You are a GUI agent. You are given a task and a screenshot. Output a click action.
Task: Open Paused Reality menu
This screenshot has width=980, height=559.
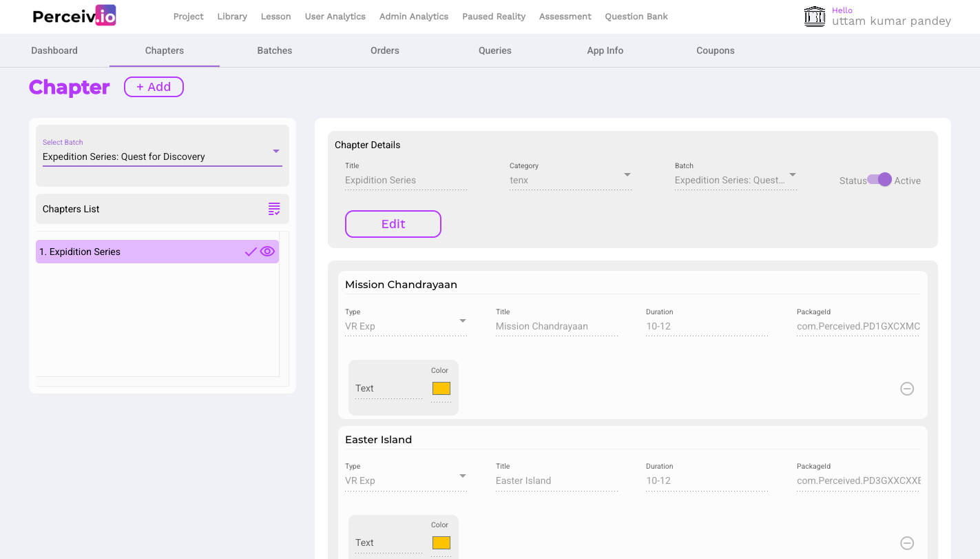[x=494, y=17]
